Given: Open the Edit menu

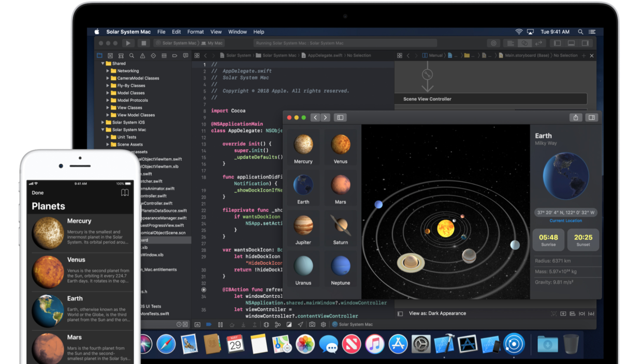Looking at the screenshot, I should click(x=177, y=32).
